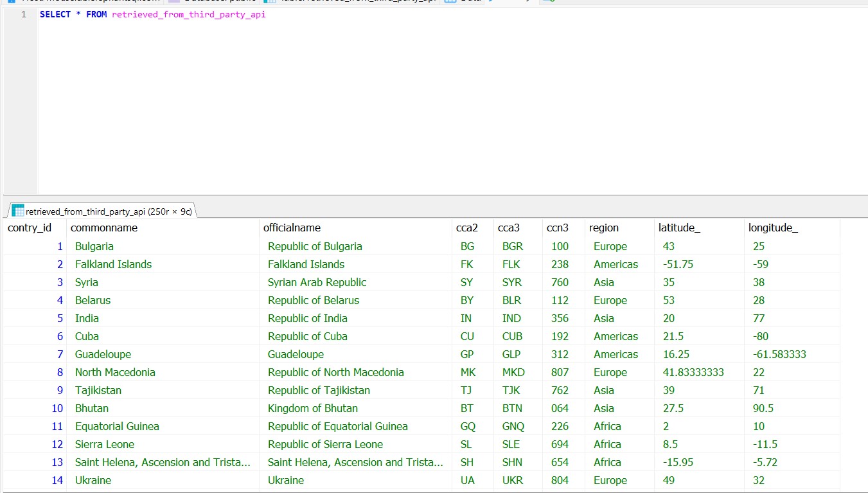Select the 'Republic of Sierra Leone' cell
Image resolution: width=868 pixels, height=493 pixels.
click(x=355, y=444)
